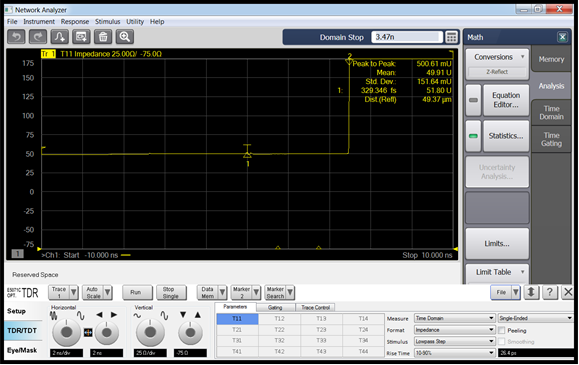Select the T12 parameter cell
The image size is (579, 365).
pyautogui.click(x=279, y=318)
